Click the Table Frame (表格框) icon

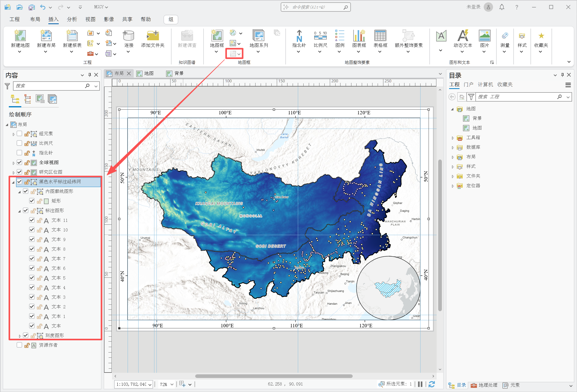380,36
